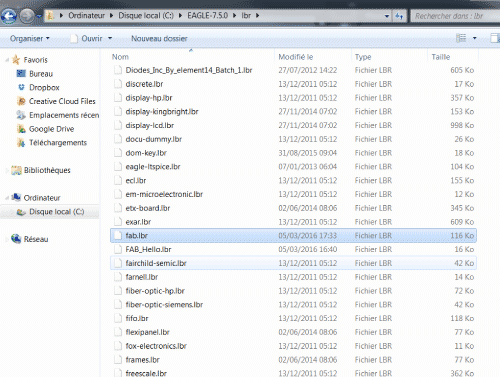Select Ordinateur in the sidebar
This screenshot has height=377, width=500.
click(x=42, y=198)
